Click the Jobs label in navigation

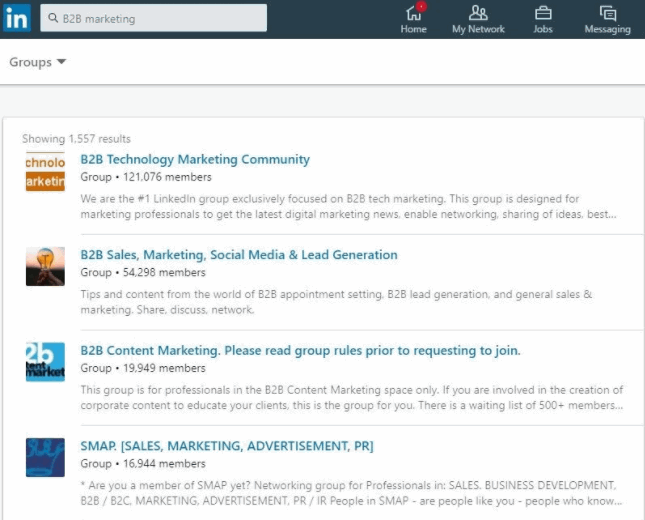point(543,29)
